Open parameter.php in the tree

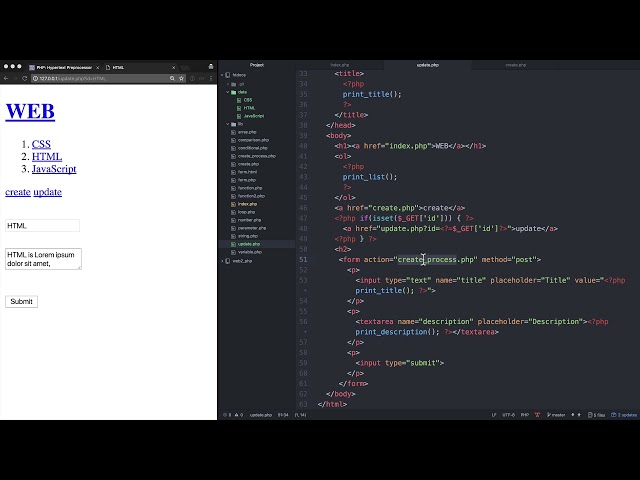[251, 228]
